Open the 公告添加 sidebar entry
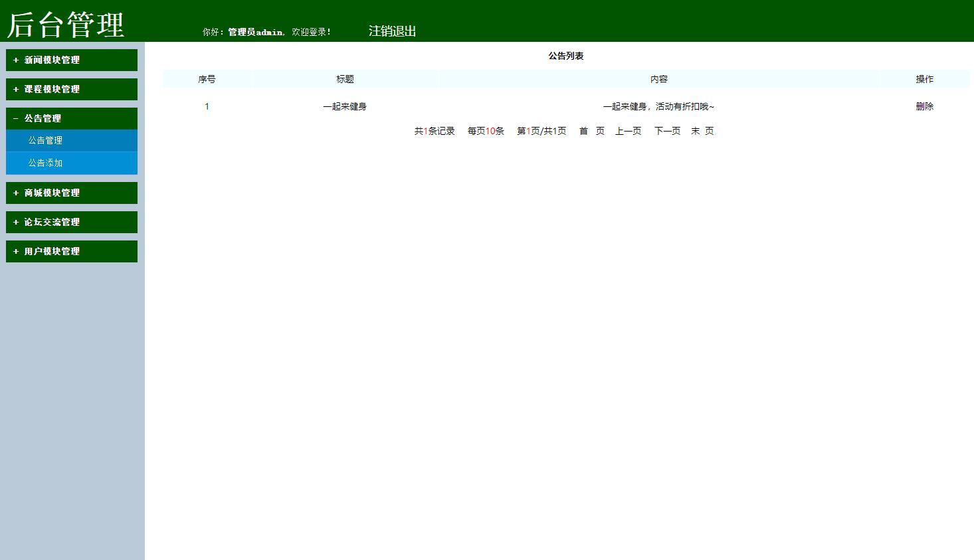Viewport: 974px width, 560px height. point(45,163)
